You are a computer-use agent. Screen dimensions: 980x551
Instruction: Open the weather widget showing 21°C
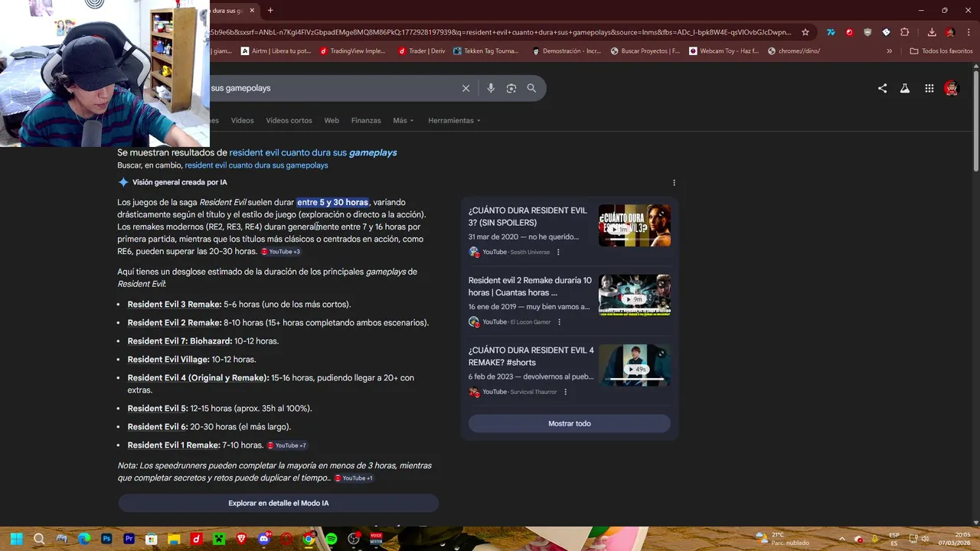(x=781, y=539)
